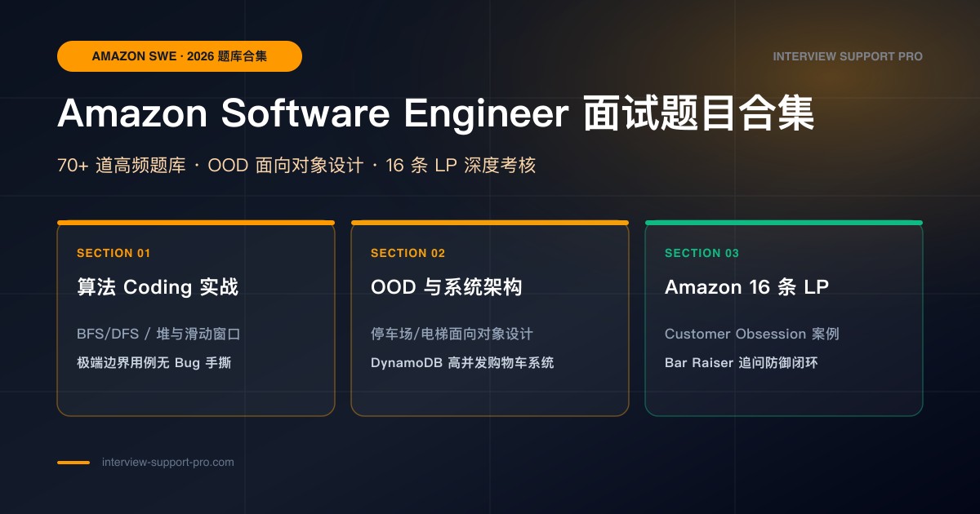980x514 pixels.
Task: Open the Amazon 16 条 LP card title
Action: click(x=747, y=287)
